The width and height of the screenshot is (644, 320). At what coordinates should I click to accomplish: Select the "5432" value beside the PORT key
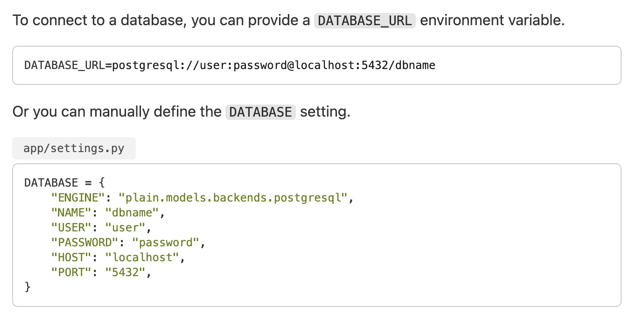coord(125,272)
